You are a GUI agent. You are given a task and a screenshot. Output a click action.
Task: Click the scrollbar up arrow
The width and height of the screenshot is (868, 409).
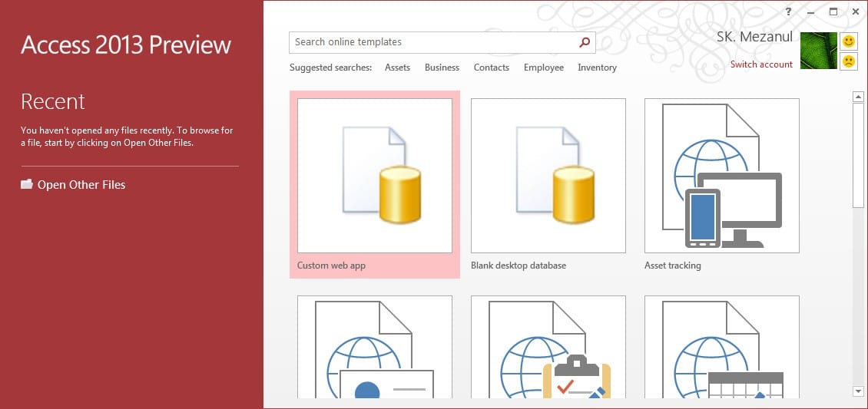coord(858,97)
